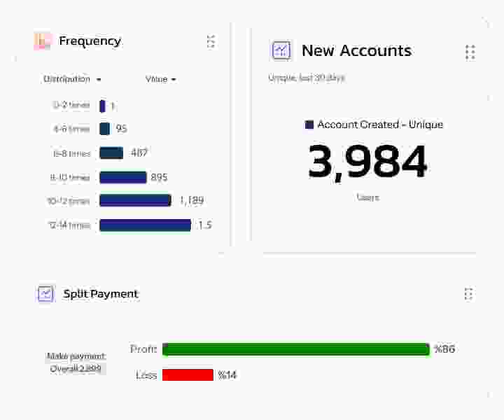
Task: Click the Make payment Overall label
Action: click(x=76, y=363)
